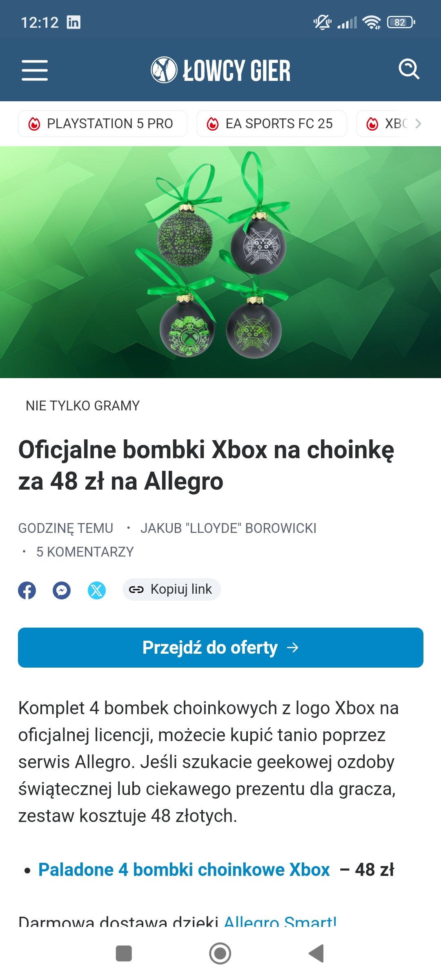Share article on X icon
This screenshot has width=441, height=980.
coord(97,590)
